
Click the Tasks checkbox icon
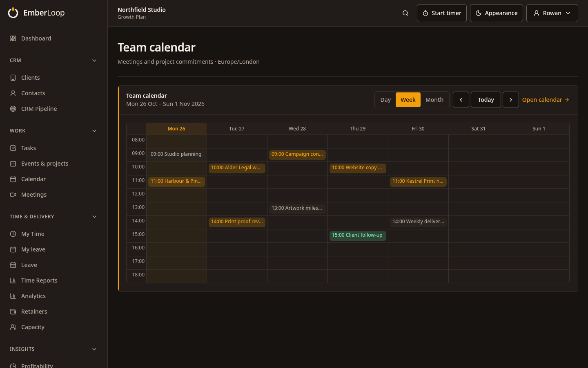[x=13, y=148]
